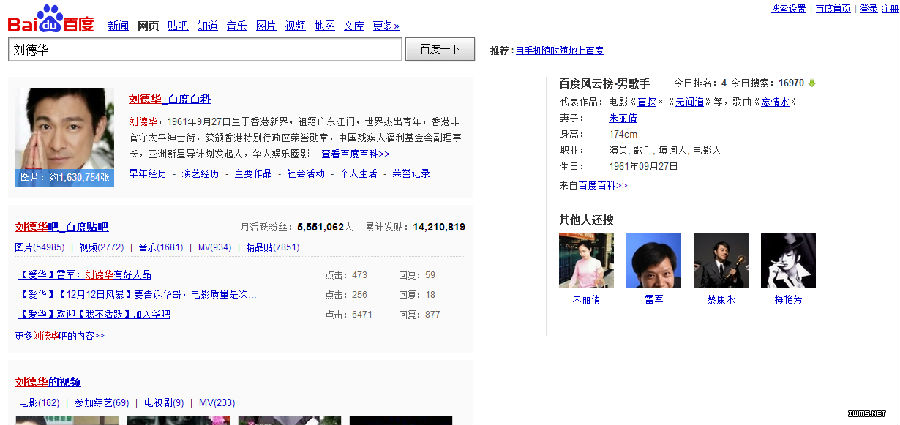Image resolution: width=900 pixels, height=425 pixels.
Task: Open the Tieba 图片 images link
Action: 40,248
